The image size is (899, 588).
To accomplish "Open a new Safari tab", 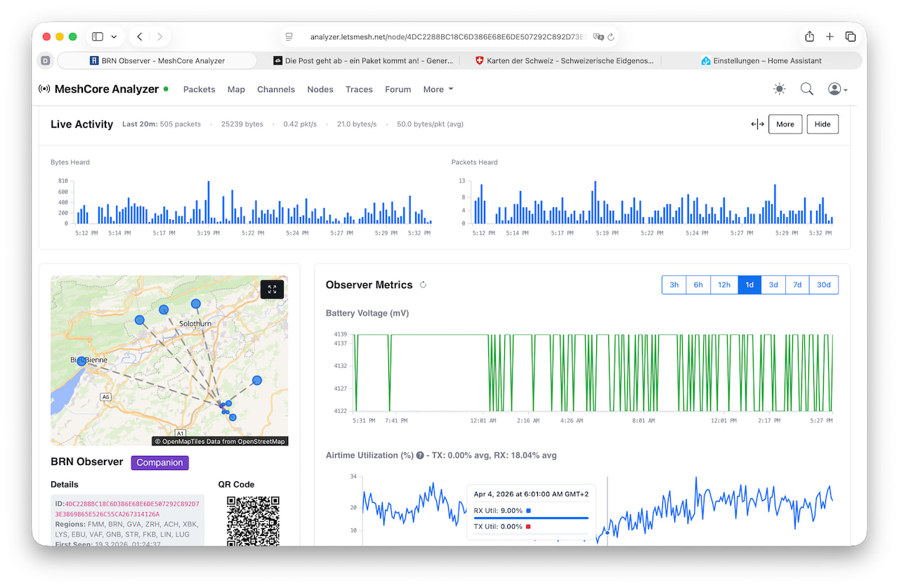I will click(x=829, y=37).
